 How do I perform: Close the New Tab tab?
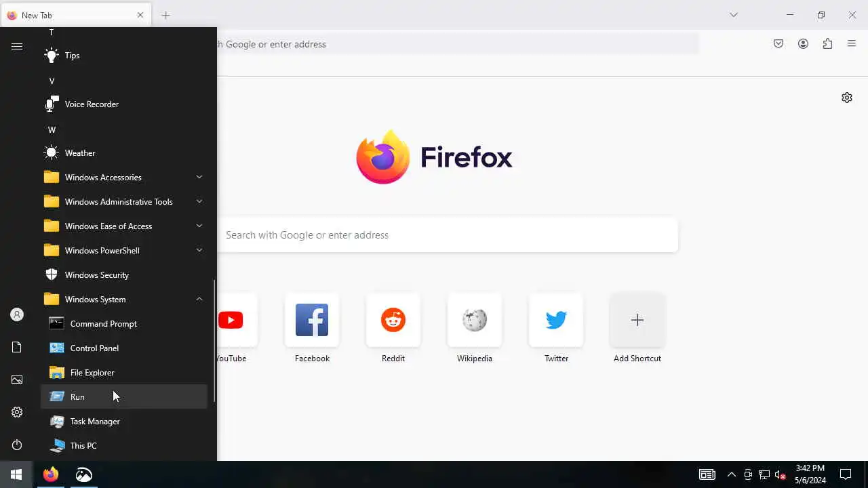(140, 15)
